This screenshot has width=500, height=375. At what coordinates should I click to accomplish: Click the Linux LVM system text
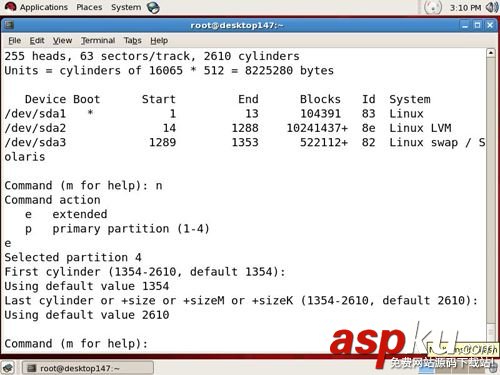pyautogui.click(x=420, y=128)
